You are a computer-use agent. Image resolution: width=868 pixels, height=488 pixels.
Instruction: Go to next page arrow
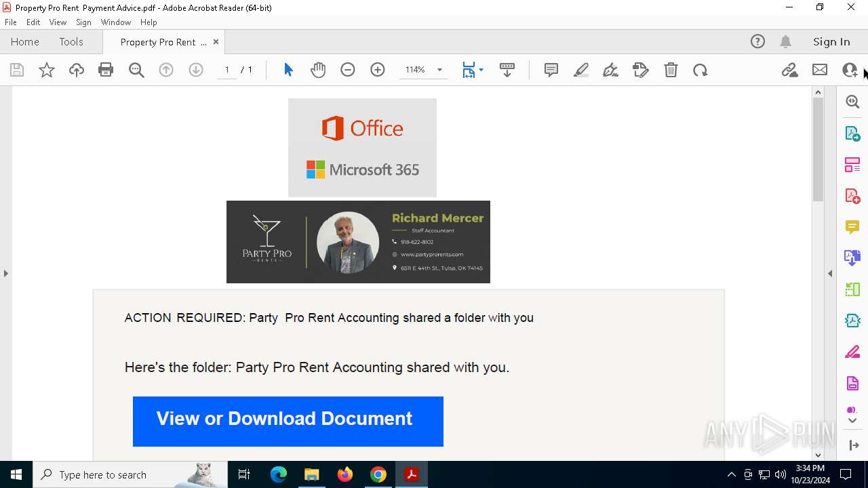196,70
